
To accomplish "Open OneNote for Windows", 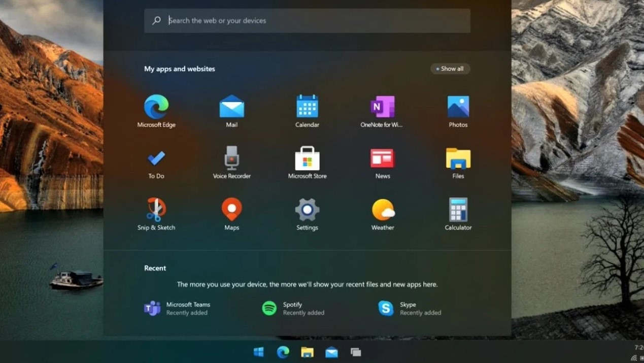I will (382, 111).
